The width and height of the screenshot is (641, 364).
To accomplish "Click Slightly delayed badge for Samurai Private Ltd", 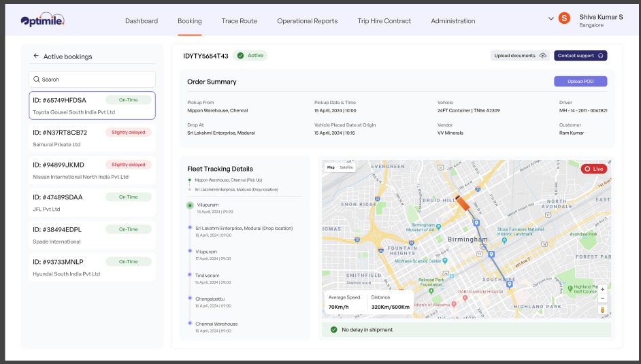I will (x=129, y=133).
